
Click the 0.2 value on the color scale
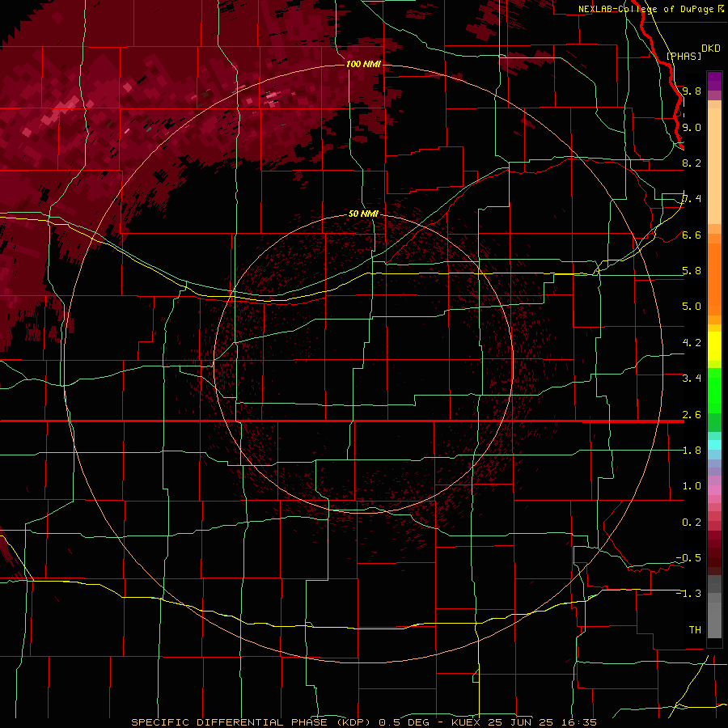coord(692,523)
